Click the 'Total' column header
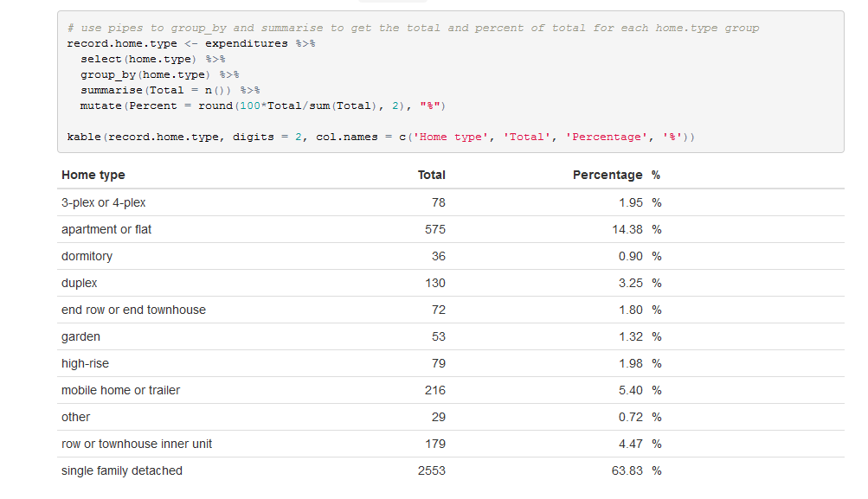 tap(431, 176)
